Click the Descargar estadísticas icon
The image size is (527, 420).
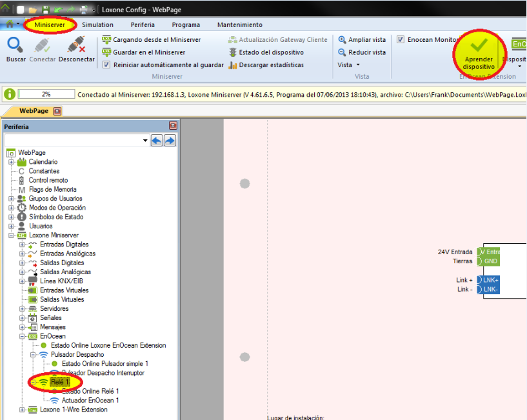(234, 65)
